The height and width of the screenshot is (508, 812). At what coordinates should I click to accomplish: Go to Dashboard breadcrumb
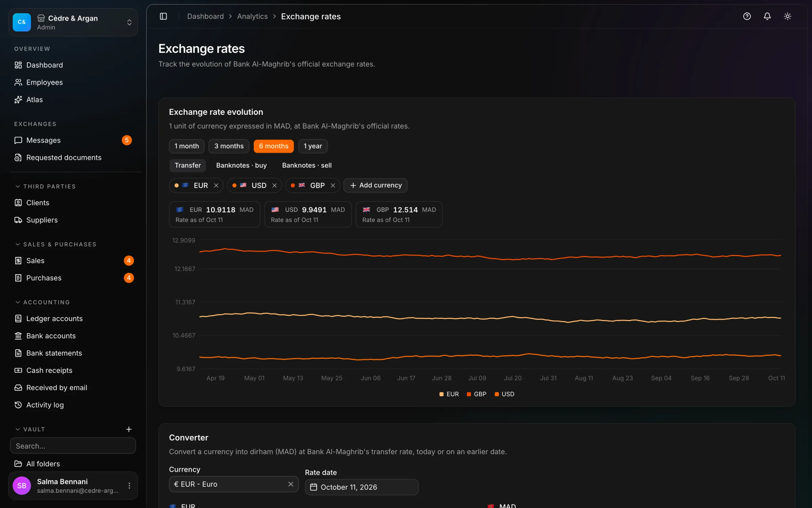tap(205, 16)
